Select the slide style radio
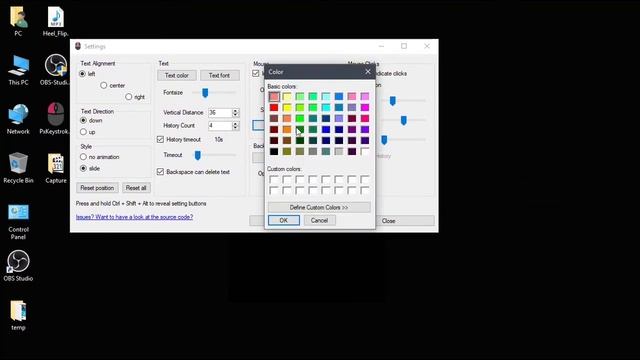The image size is (640, 360). (x=83, y=168)
